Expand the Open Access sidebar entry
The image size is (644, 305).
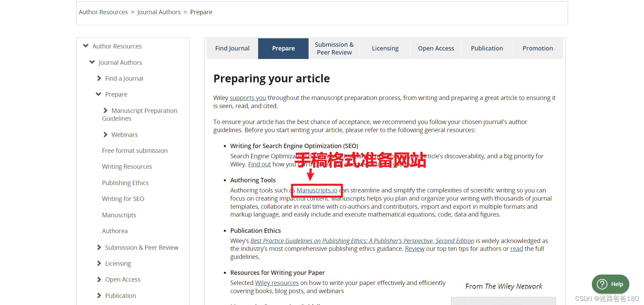(99, 279)
